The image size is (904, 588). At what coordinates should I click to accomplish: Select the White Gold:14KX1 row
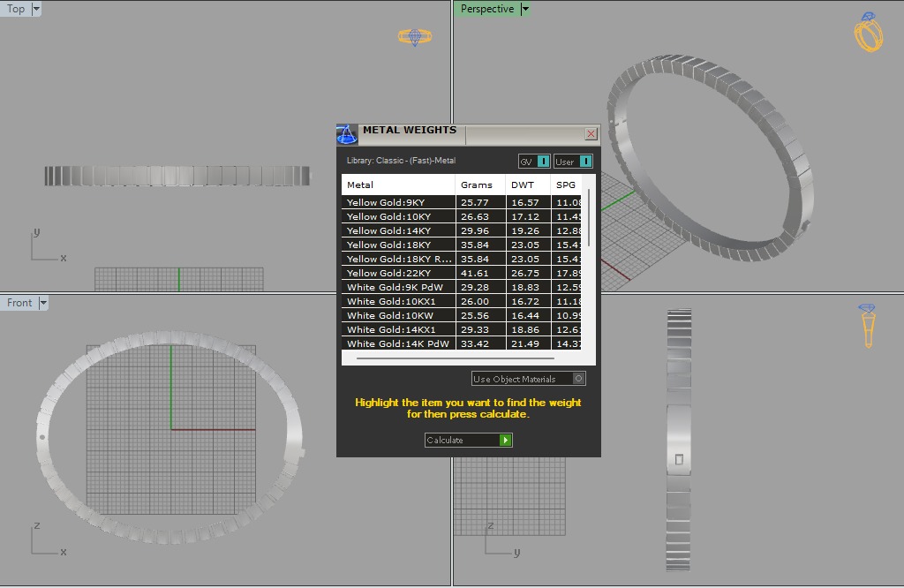pos(461,329)
